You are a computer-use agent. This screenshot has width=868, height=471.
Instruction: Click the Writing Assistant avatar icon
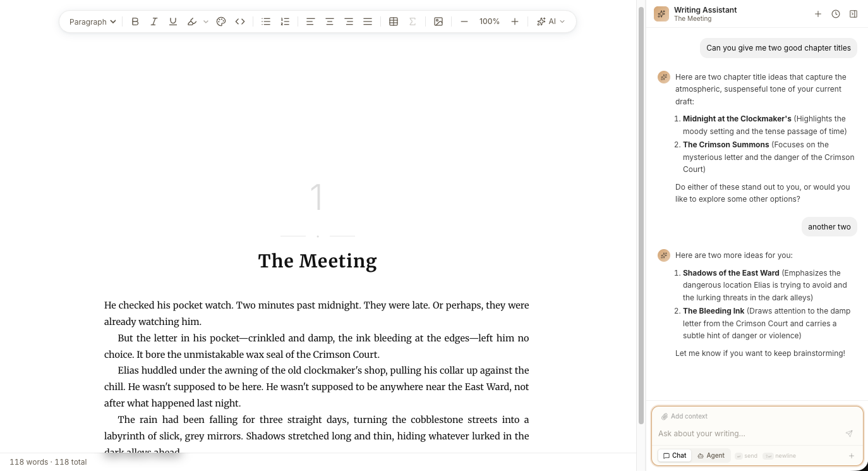tap(661, 14)
